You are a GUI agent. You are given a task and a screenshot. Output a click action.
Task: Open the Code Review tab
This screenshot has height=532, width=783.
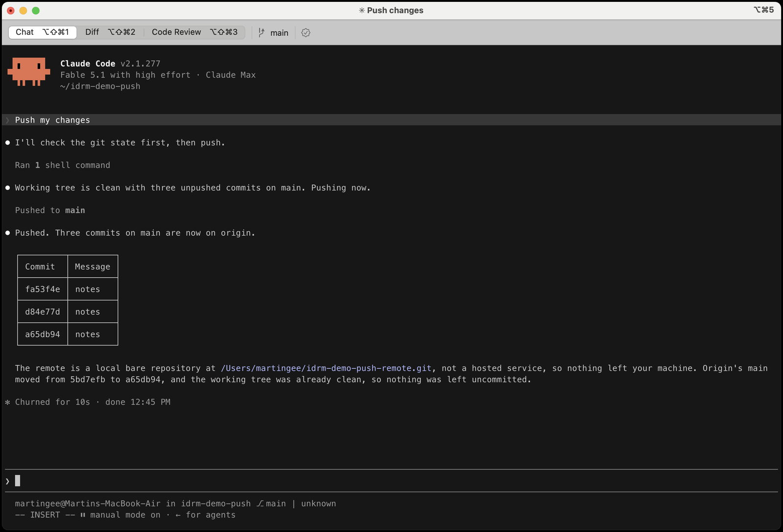195,32
